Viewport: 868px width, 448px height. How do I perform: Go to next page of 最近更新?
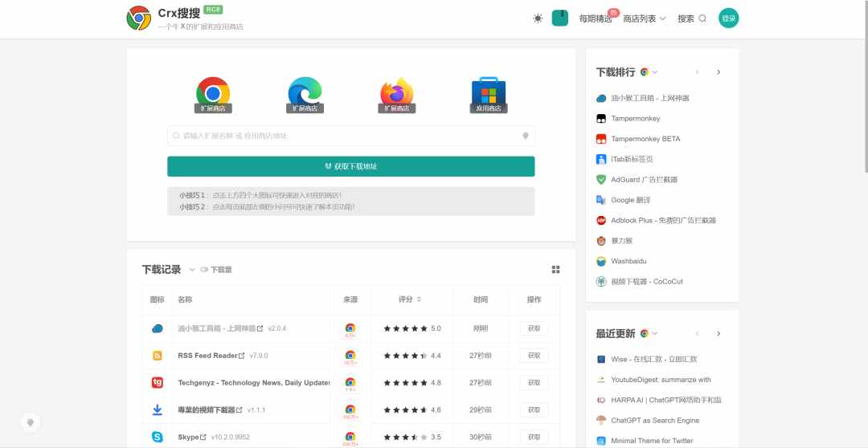click(x=719, y=333)
